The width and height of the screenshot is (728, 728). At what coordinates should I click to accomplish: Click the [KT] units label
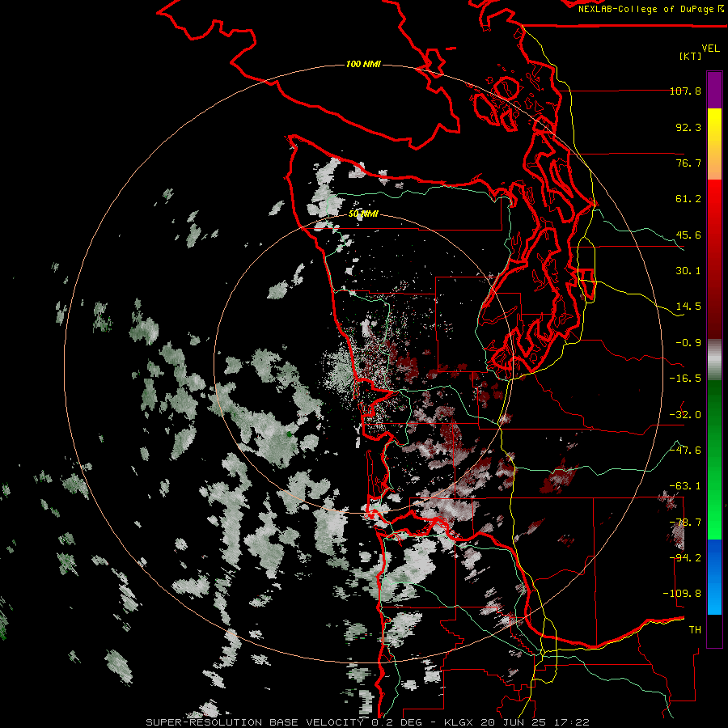point(690,56)
